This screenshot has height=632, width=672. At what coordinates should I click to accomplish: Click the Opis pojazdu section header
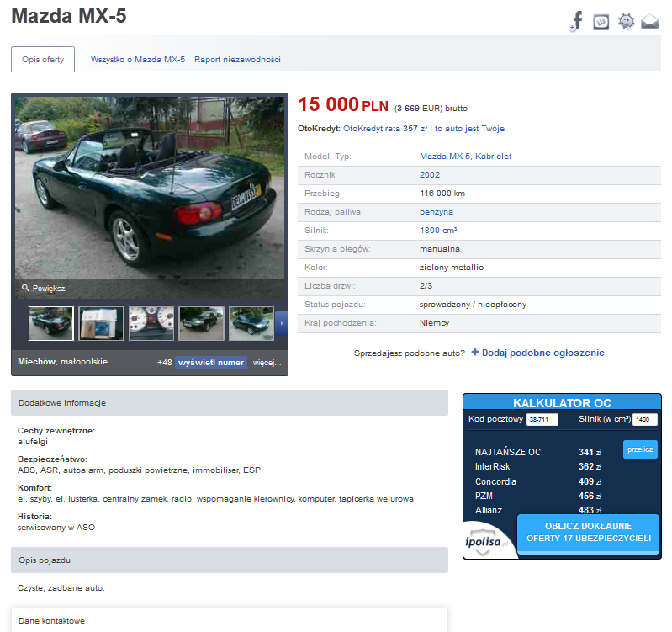click(x=230, y=560)
